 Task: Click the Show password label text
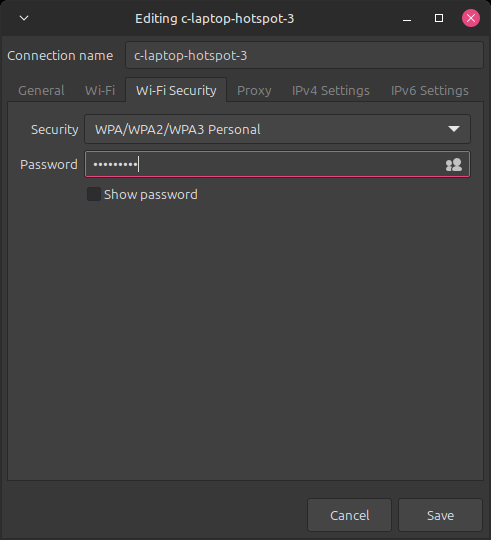click(151, 195)
